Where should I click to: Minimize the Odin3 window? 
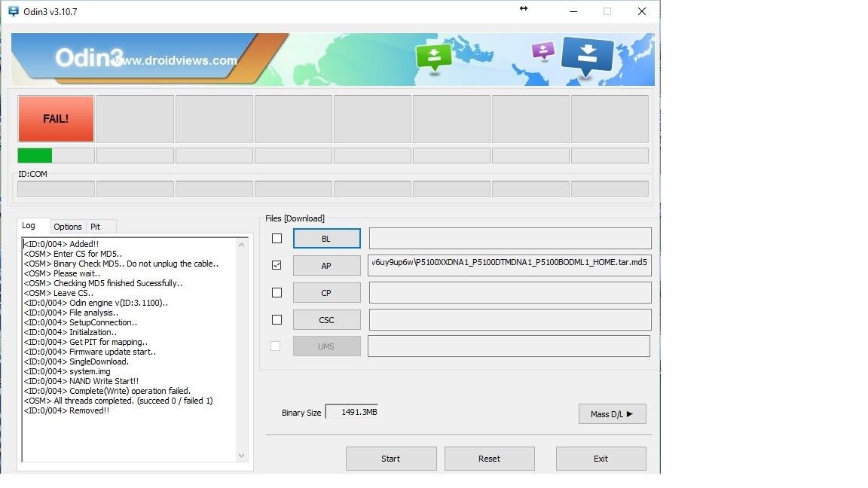coord(573,11)
